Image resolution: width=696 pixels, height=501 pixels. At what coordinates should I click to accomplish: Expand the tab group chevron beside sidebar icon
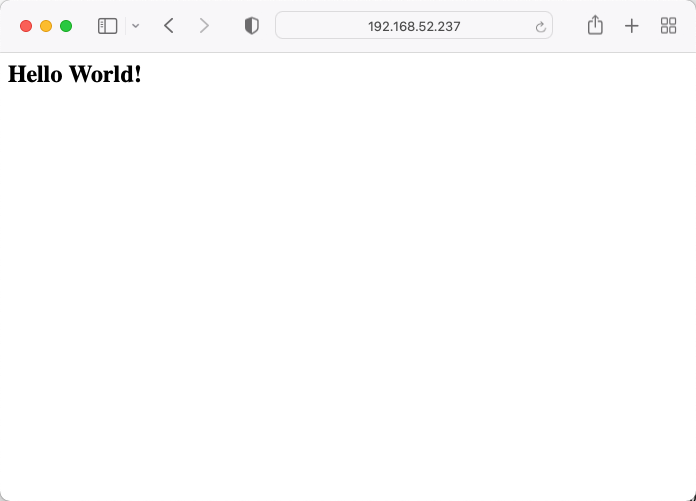(x=136, y=26)
